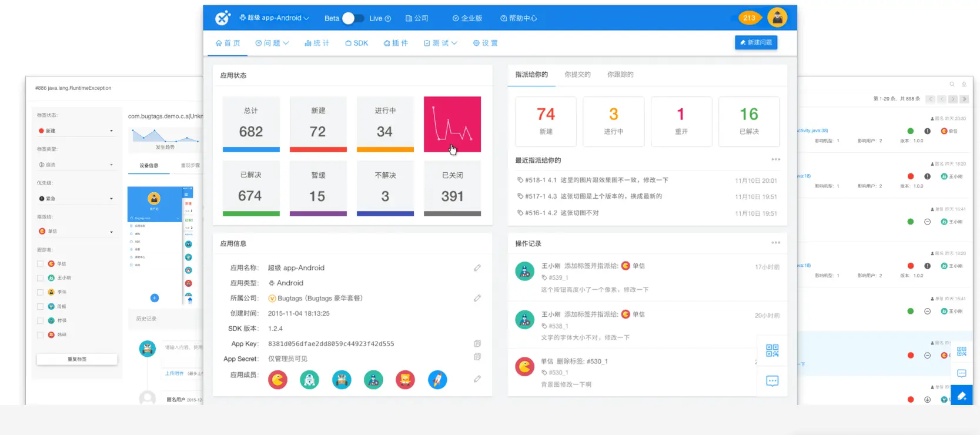The height and width of the screenshot is (435, 980).
Task: Go to next page in the right window
Action: (x=953, y=99)
